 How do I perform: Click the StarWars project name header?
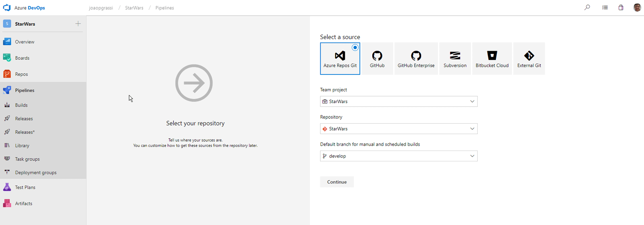25,24
